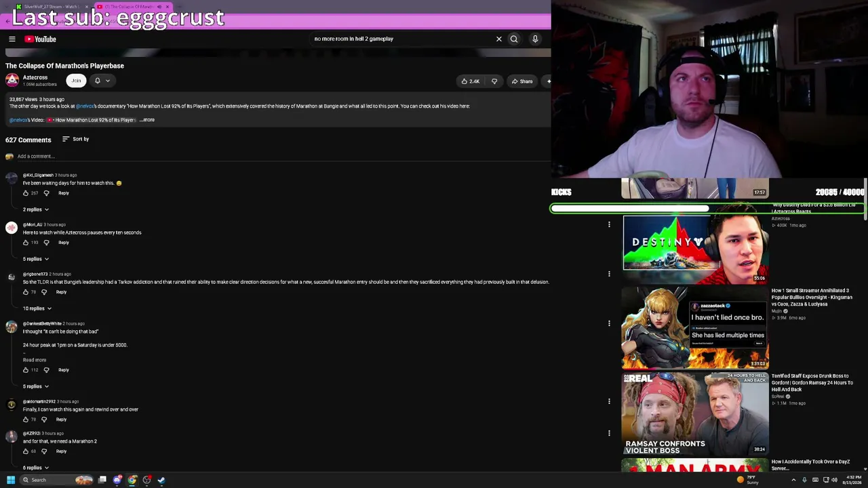
Task: Dislike the @aidomartin2992 comment
Action: (x=44, y=420)
